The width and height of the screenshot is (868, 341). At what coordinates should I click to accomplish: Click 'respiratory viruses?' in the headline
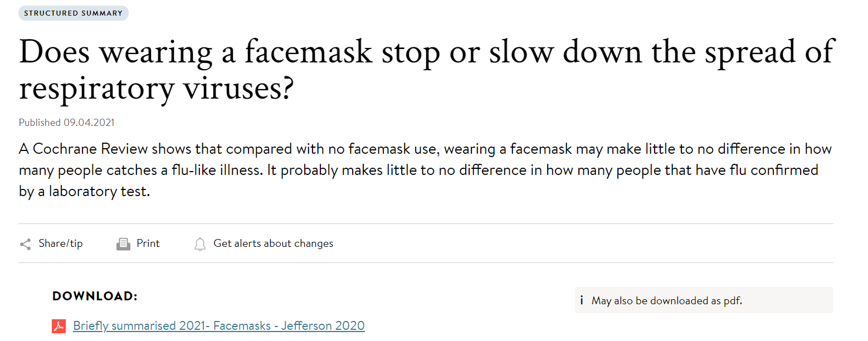pyautogui.click(x=156, y=88)
